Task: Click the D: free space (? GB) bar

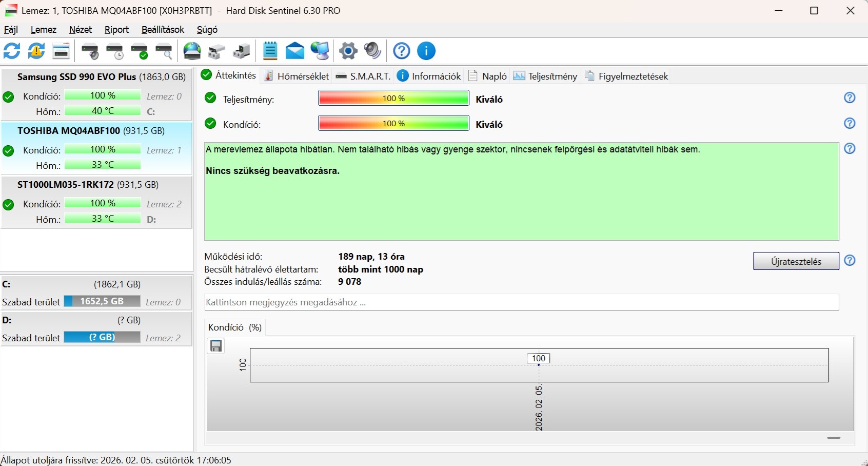Action: pyautogui.click(x=102, y=337)
